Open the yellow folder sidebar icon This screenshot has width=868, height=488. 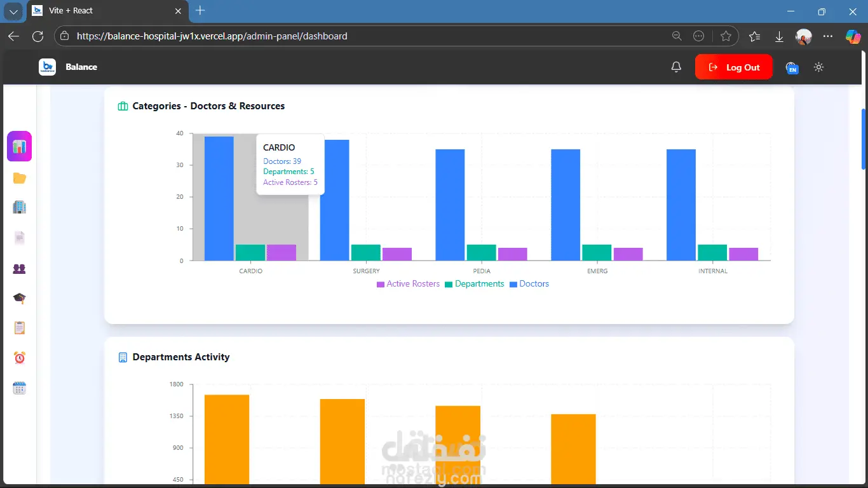click(19, 178)
